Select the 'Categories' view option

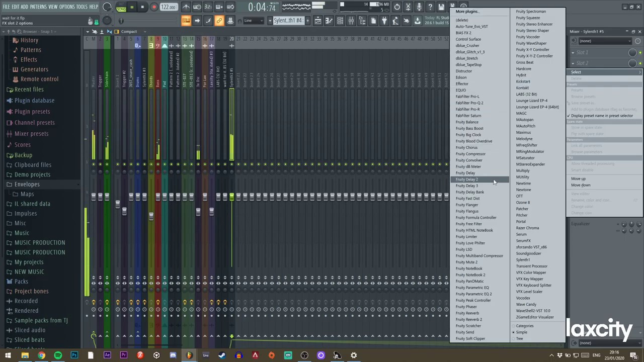click(537, 326)
